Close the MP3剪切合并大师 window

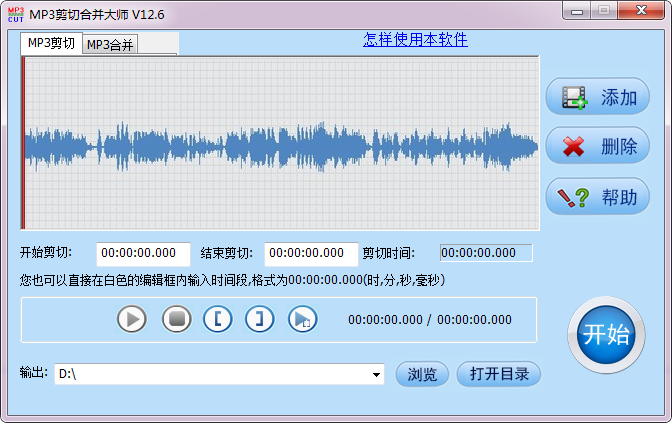[641, 11]
